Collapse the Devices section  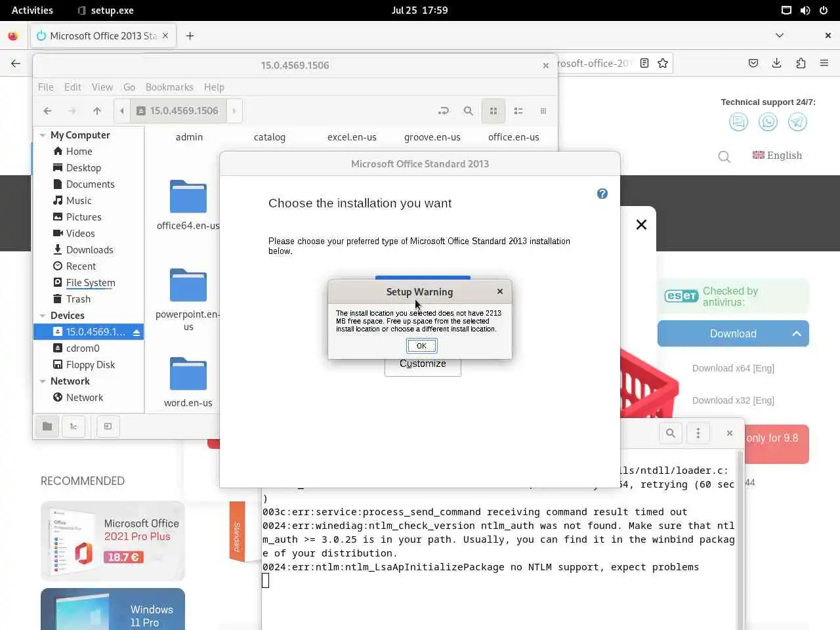[43, 316]
